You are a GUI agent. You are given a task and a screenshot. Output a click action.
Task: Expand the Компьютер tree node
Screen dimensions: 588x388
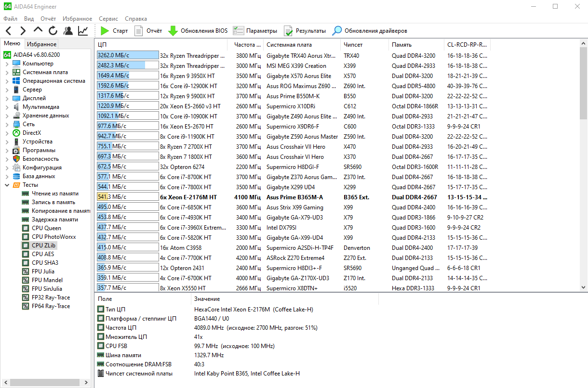tap(7, 64)
